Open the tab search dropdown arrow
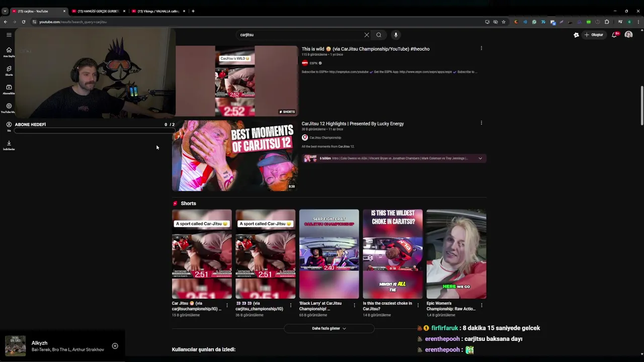Viewport: 644px width, 362px height. pos(5,11)
